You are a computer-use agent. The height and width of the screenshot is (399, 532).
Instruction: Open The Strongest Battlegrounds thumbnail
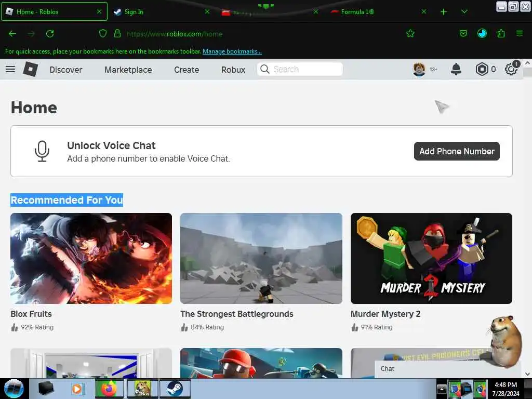pos(261,258)
